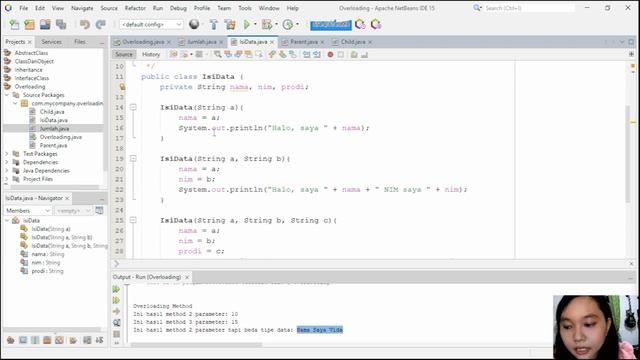Image resolution: width=640 pixels, height=360 pixels.
Task: Click the Re-run with different parameters icon in Output
Action: point(116,300)
